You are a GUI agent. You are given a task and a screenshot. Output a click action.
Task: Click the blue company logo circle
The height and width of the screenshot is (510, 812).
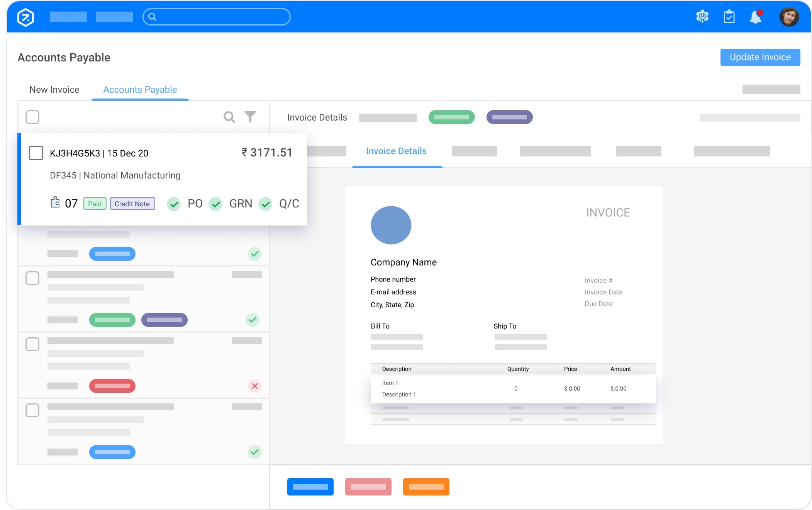[391, 225]
